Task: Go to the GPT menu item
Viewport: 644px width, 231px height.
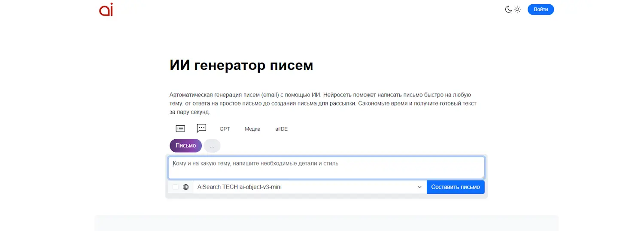Action: [225, 129]
